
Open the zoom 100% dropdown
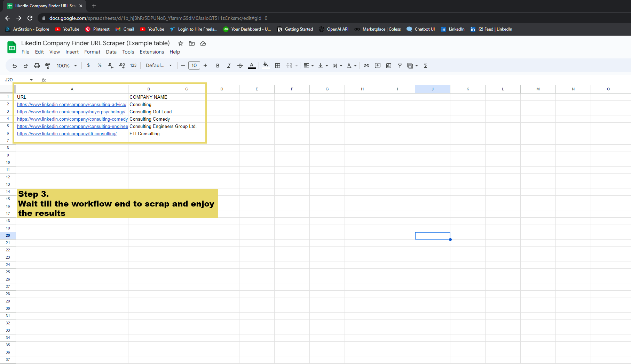[66, 66]
